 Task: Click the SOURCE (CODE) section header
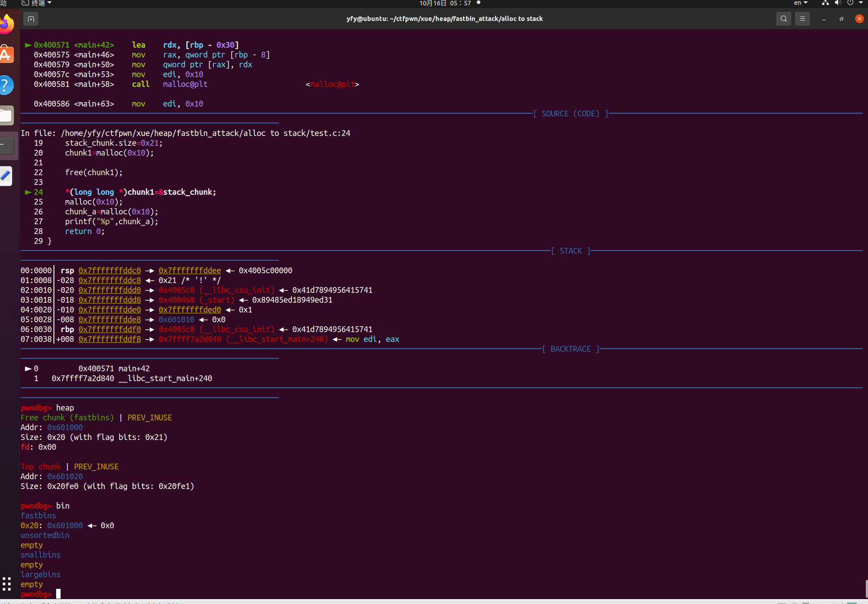tap(570, 114)
